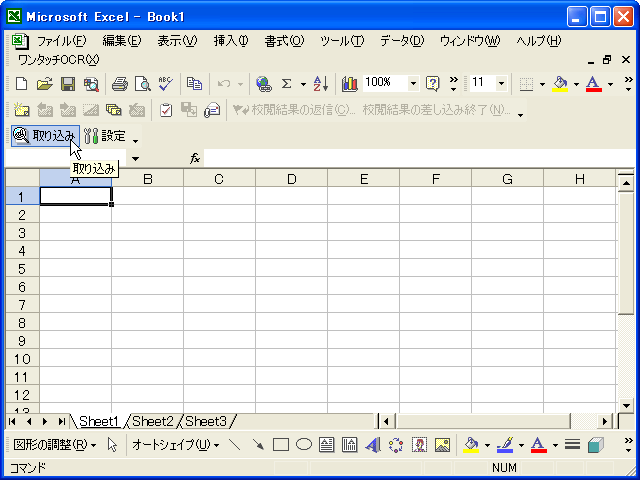The width and height of the screenshot is (640, 480).
Task: Click the AutoSum sigma icon
Action: 287,84
